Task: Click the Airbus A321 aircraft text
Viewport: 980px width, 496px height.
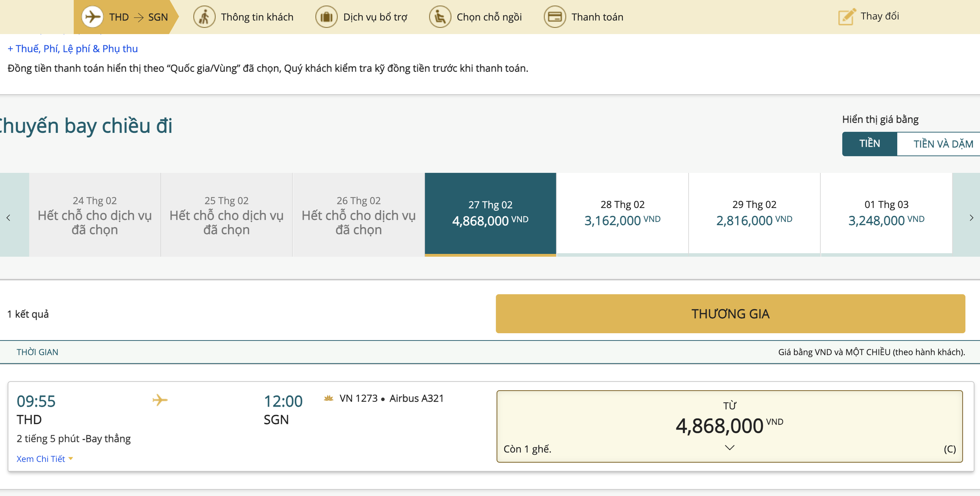Action: point(416,398)
